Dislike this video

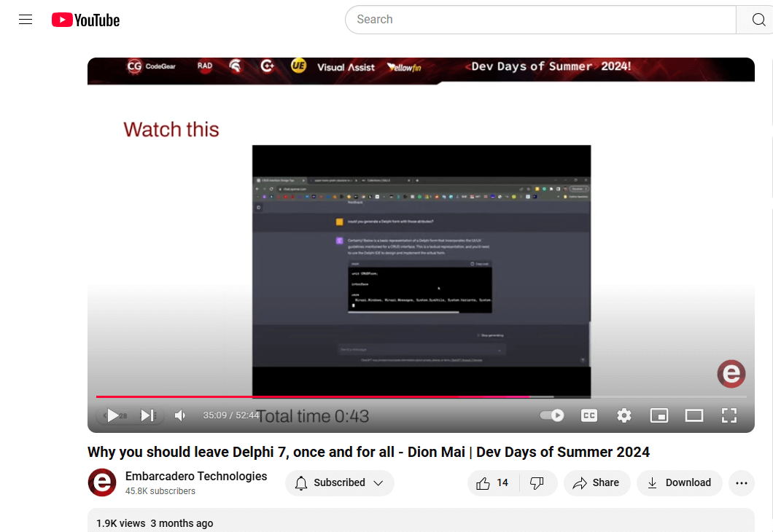click(x=537, y=482)
